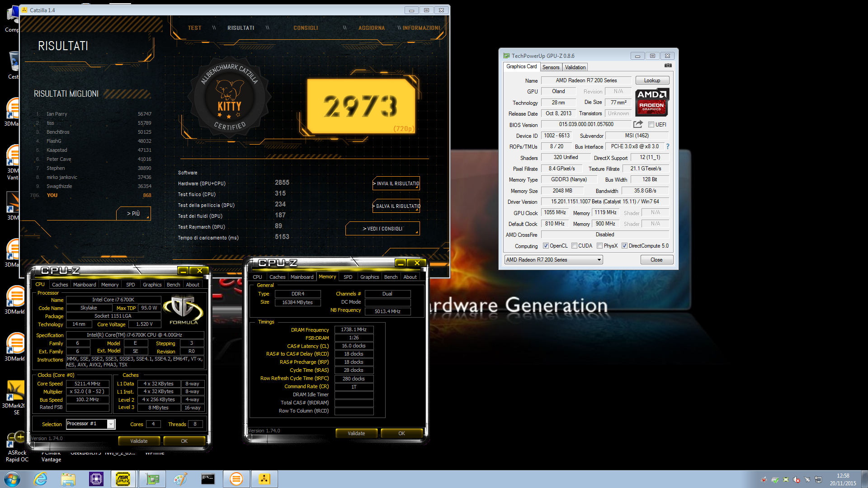Screen dimensions: 868x488
Task: Click the Lookup button in GPU-Z
Action: pos(652,80)
